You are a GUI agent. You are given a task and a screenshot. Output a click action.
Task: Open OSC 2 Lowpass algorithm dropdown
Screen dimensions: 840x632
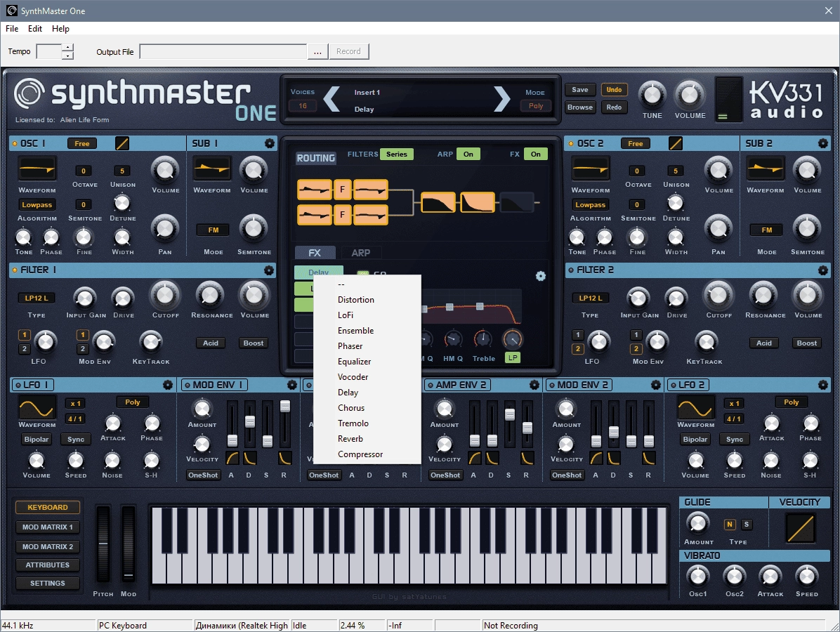[591, 204]
